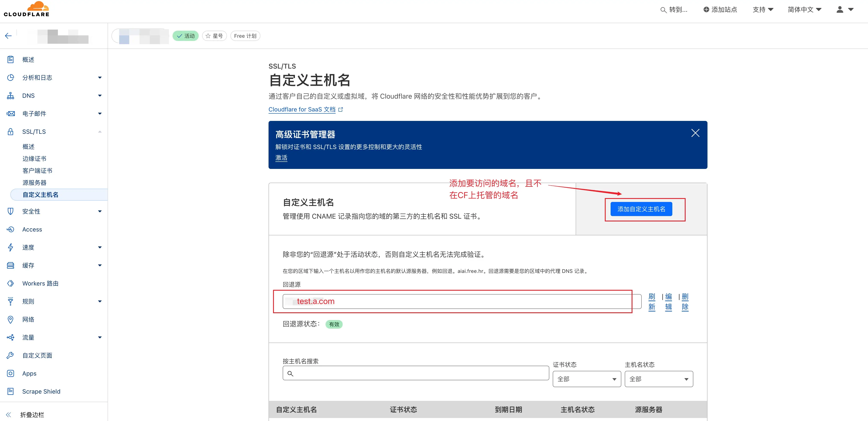Click the search magnifier icon next to 转到

coord(663,10)
